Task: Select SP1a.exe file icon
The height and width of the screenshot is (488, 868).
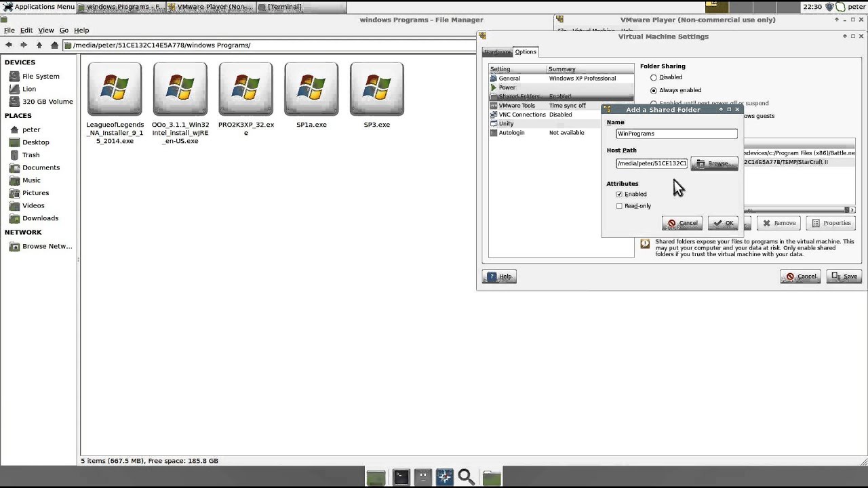Action: (x=311, y=89)
